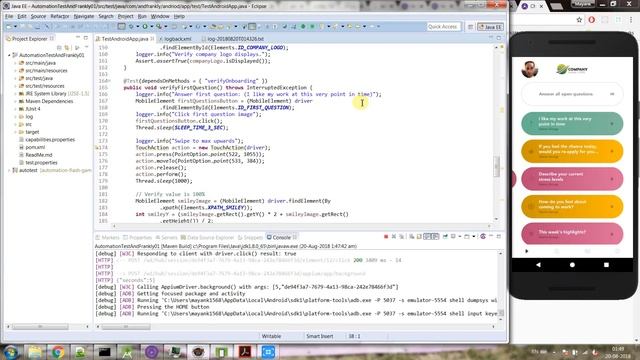
Task: Open Chrome from the Windows taskbar
Action: (58, 352)
